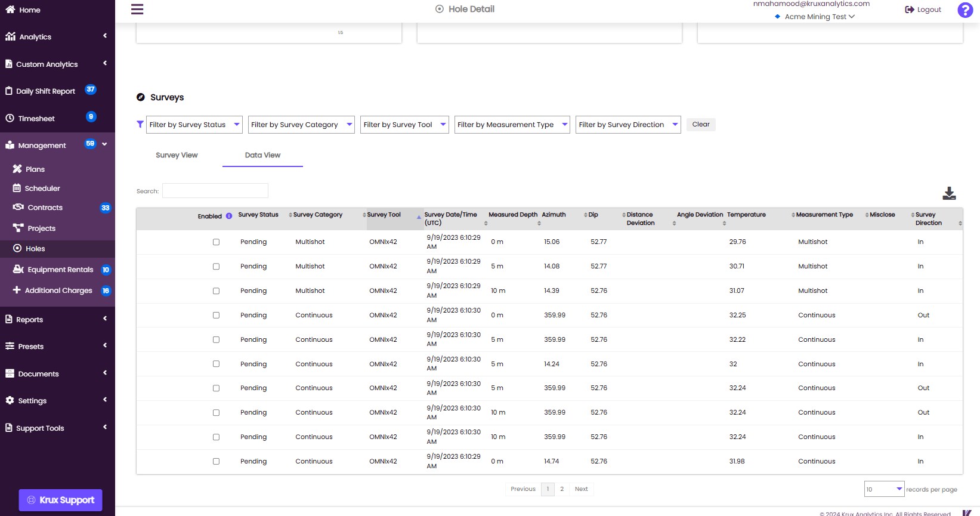This screenshot has width=980, height=516.
Task: Expand the Filter by Measurement Type dropdown
Action: coord(512,125)
